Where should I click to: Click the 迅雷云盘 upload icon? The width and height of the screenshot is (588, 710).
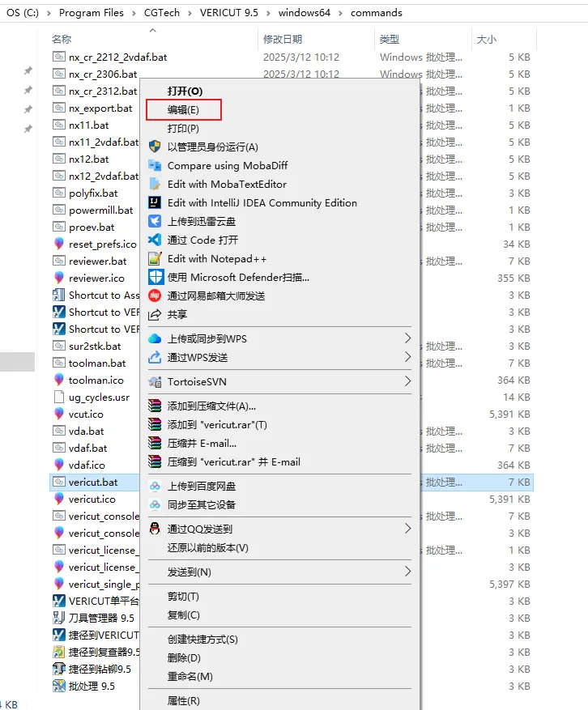(155, 221)
